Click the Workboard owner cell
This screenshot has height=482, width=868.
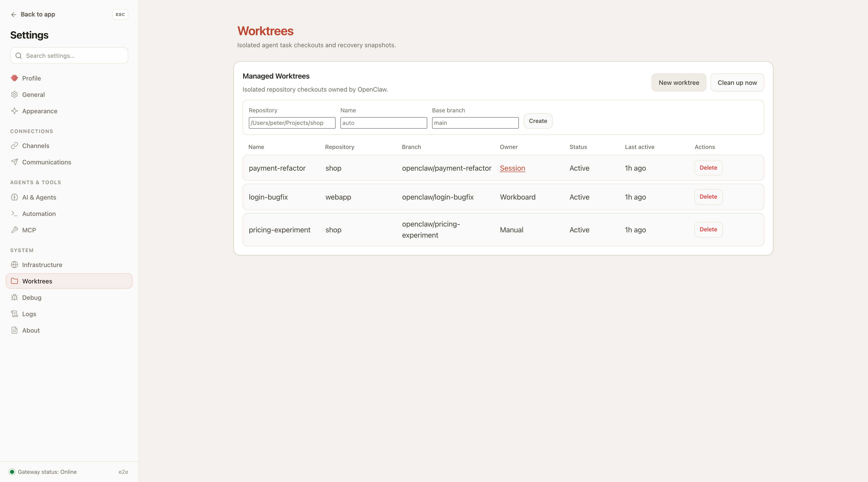[x=518, y=197]
